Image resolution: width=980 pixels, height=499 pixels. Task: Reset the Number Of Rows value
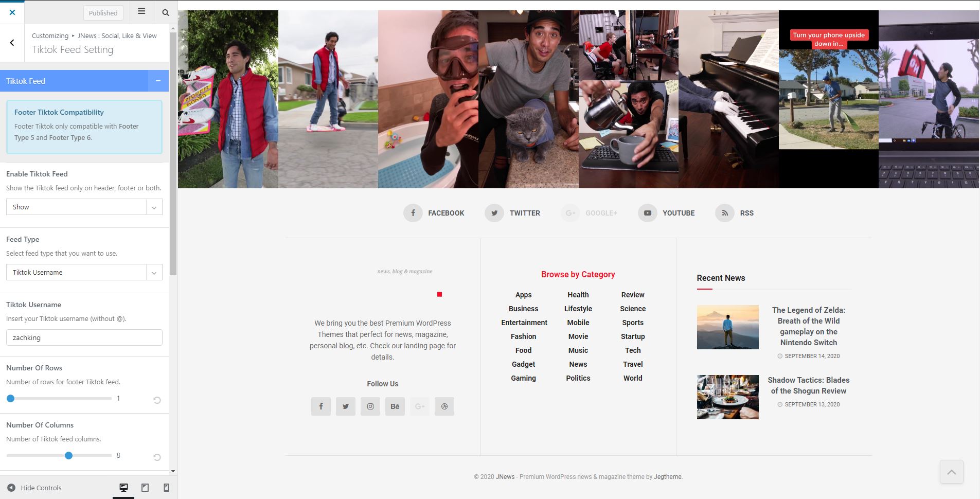pyautogui.click(x=157, y=400)
